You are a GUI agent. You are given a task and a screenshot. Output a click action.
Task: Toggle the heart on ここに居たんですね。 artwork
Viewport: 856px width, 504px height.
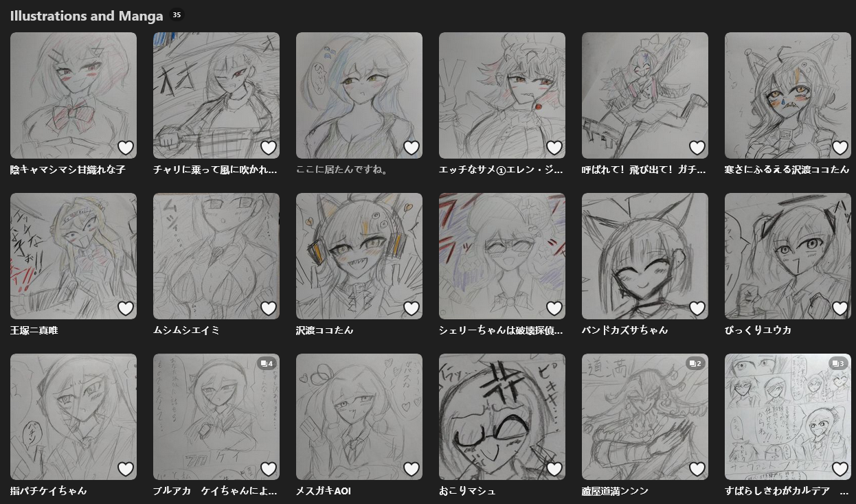click(x=412, y=148)
